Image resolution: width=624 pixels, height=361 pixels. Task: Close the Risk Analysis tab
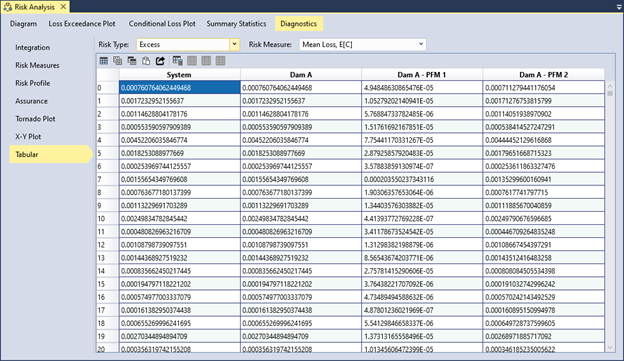point(63,7)
